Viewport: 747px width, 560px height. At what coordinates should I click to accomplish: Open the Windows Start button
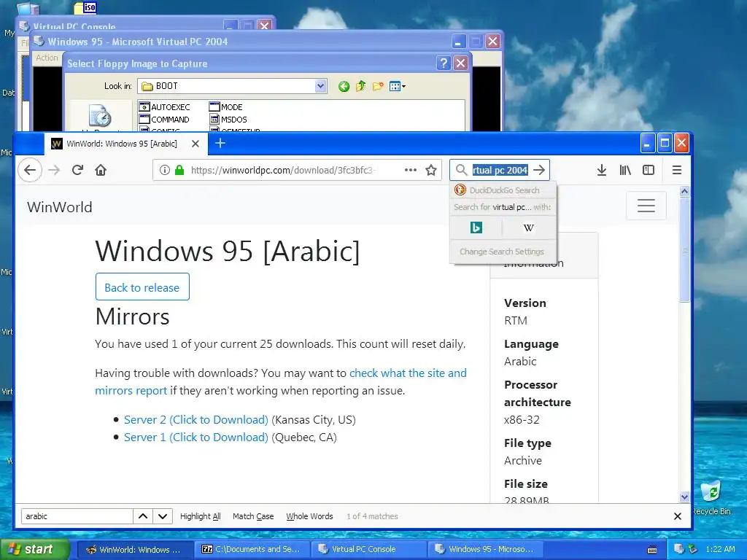(34, 549)
